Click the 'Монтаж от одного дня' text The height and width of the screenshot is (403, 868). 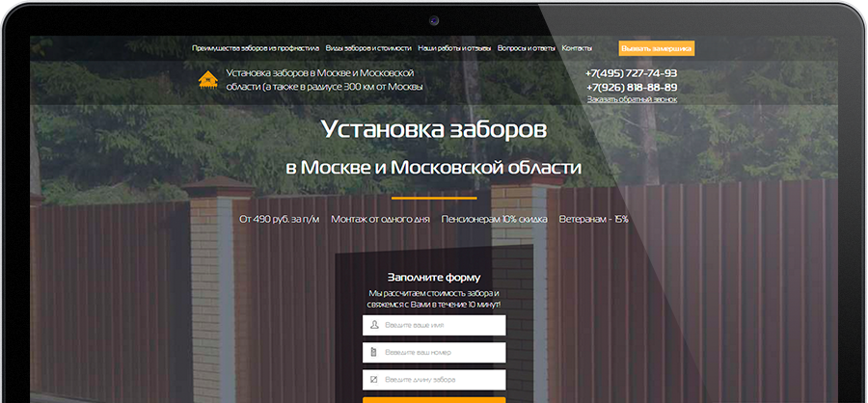click(x=380, y=219)
